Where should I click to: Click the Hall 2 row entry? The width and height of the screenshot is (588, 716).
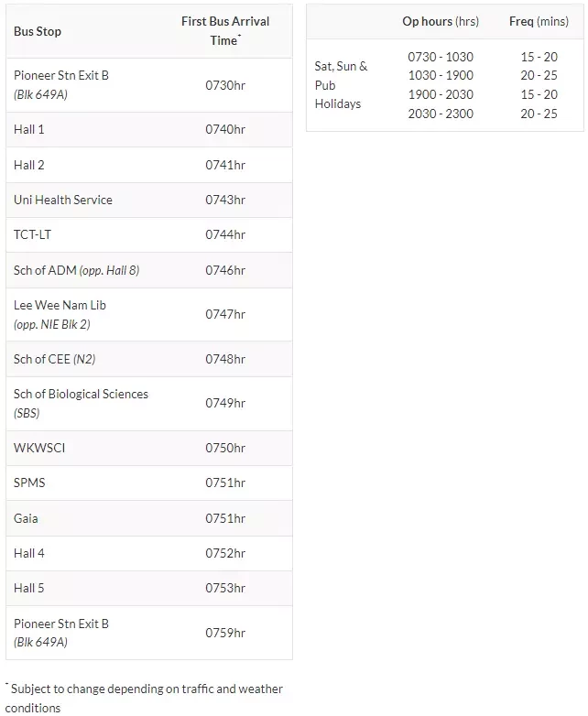[x=149, y=165]
